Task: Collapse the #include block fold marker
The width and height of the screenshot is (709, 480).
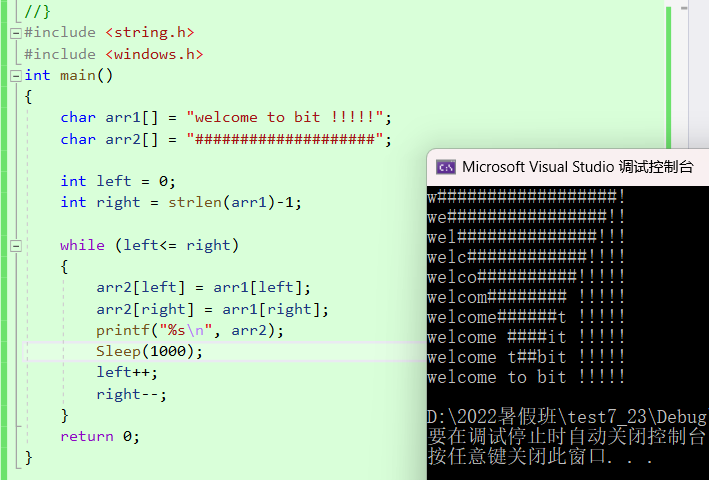Action: click(15, 33)
